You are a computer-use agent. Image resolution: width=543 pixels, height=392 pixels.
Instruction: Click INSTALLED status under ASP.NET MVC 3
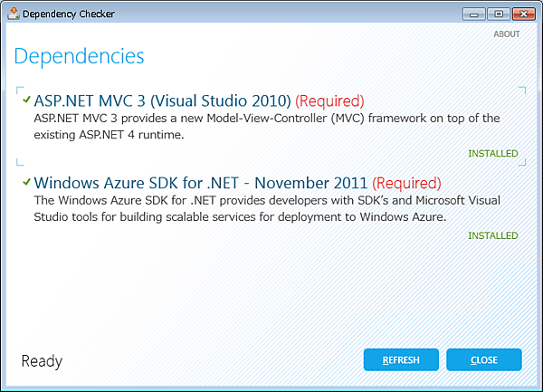click(x=492, y=154)
